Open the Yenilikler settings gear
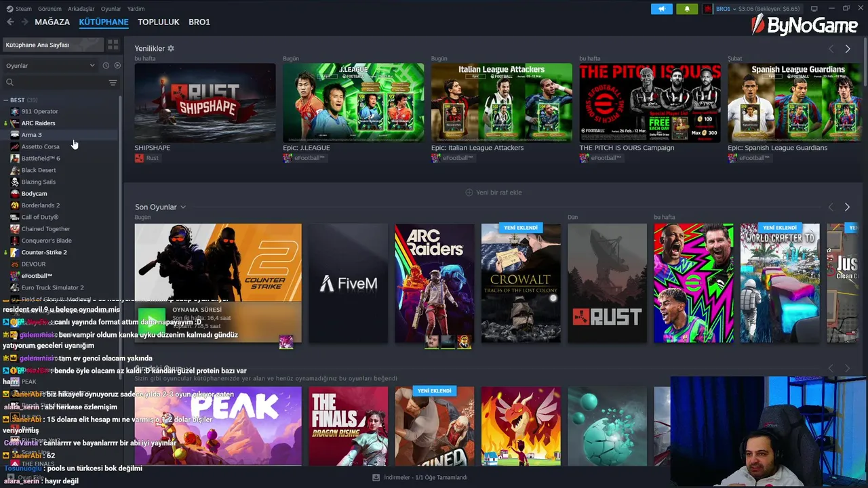This screenshot has height=488, width=868. click(x=171, y=49)
